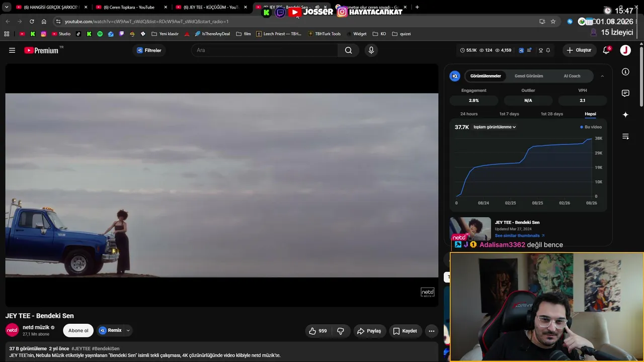Open the toplam görüntülenme dropdown

click(495, 127)
